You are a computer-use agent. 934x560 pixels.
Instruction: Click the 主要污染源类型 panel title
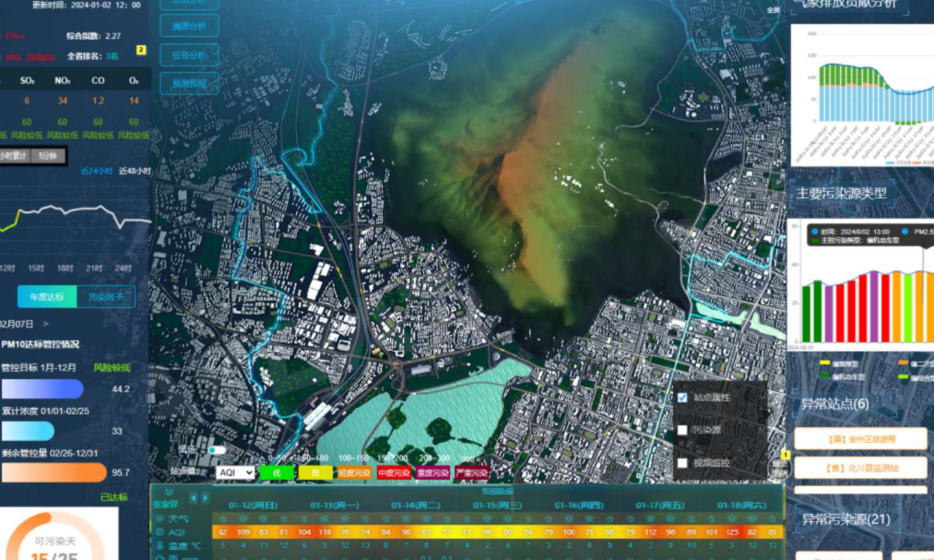click(842, 193)
